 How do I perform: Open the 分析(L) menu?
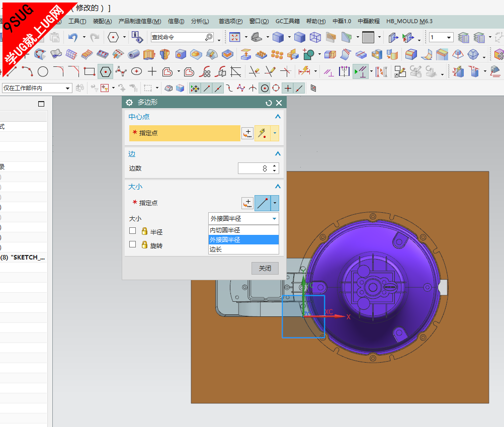click(x=200, y=21)
